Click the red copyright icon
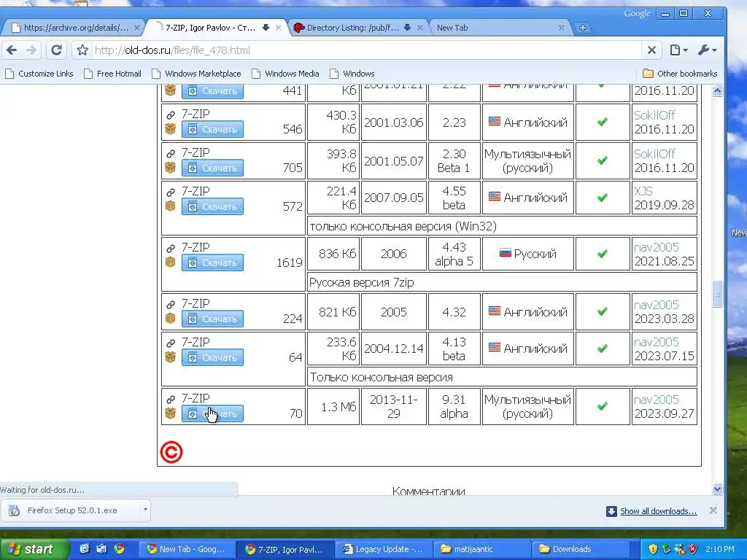Viewport: 747px width, 560px height. click(x=171, y=452)
